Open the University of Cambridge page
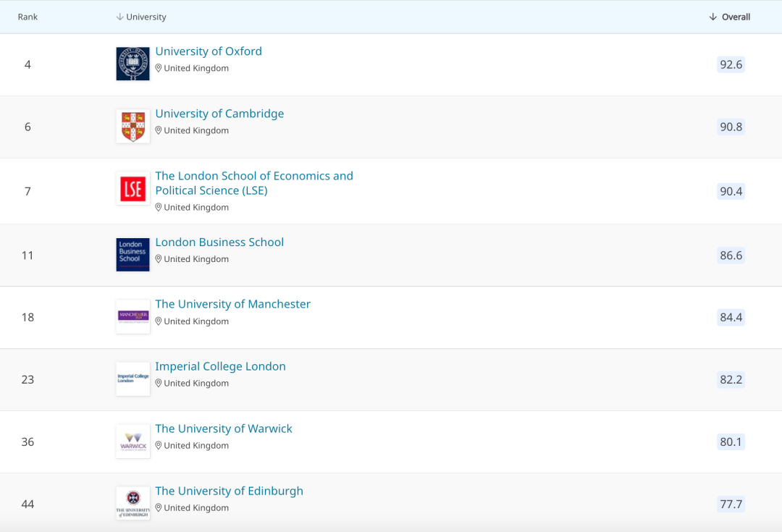This screenshot has width=782, height=532. pos(219,114)
